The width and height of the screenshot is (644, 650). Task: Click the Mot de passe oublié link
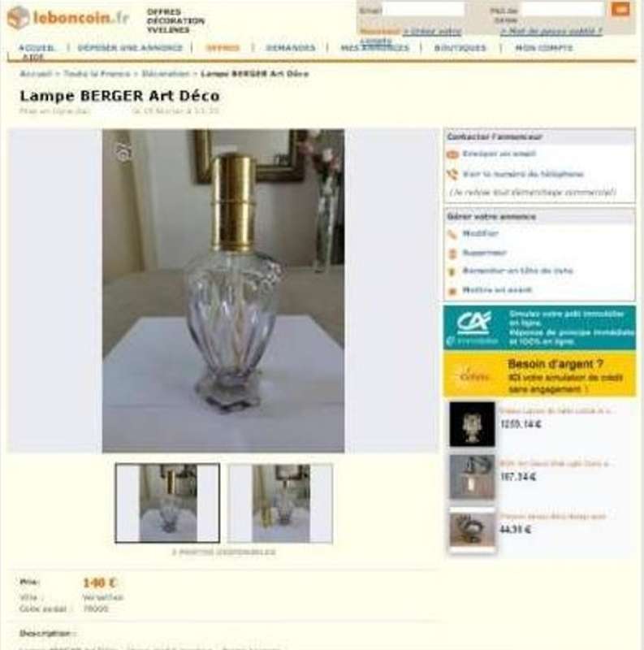(551, 31)
